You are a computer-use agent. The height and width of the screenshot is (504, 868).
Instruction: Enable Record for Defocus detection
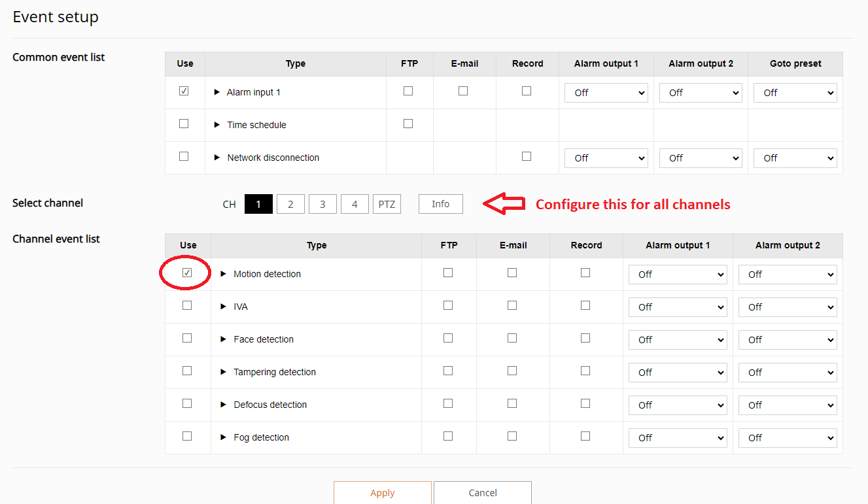(x=585, y=402)
